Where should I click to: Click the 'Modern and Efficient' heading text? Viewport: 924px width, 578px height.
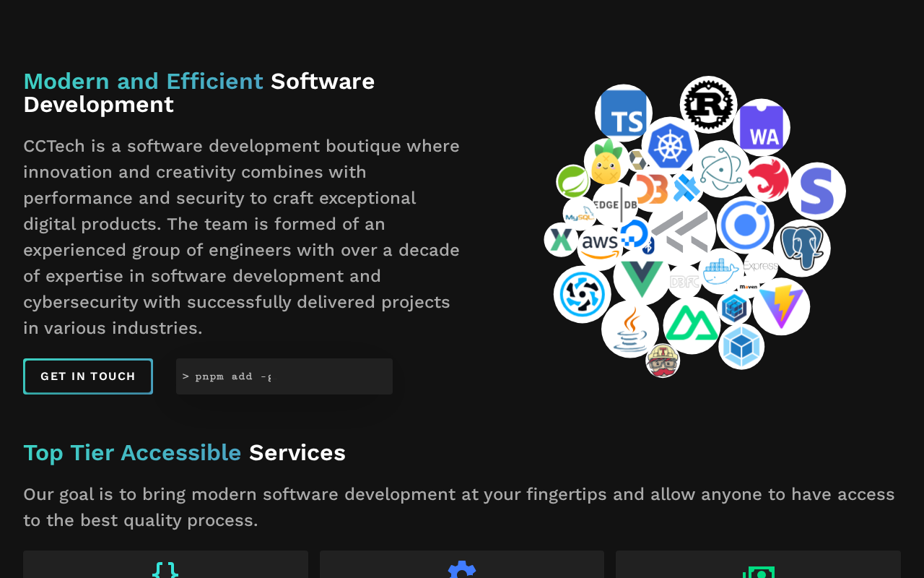click(x=143, y=81)
